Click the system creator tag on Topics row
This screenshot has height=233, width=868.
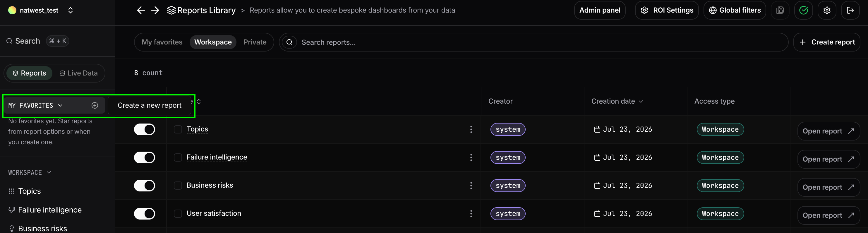508,129
